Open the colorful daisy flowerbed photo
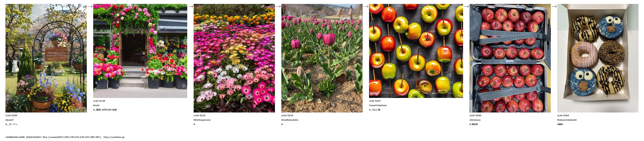 234,58
